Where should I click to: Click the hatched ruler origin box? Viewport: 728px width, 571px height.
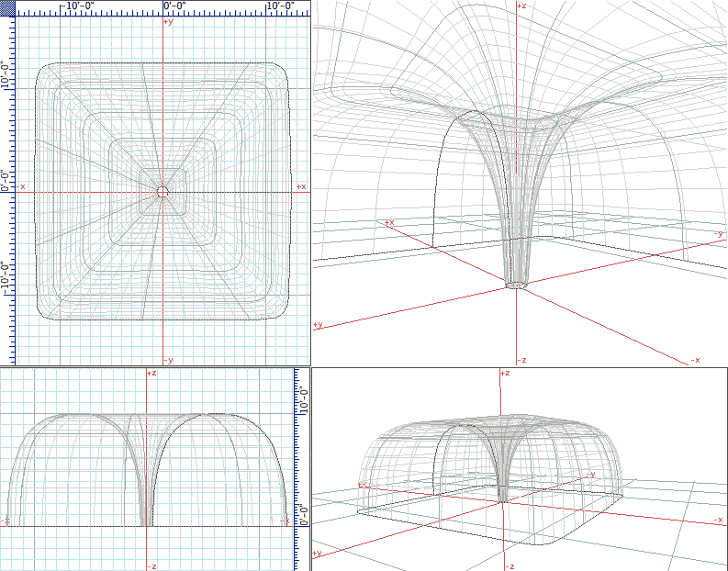point(7,7)
